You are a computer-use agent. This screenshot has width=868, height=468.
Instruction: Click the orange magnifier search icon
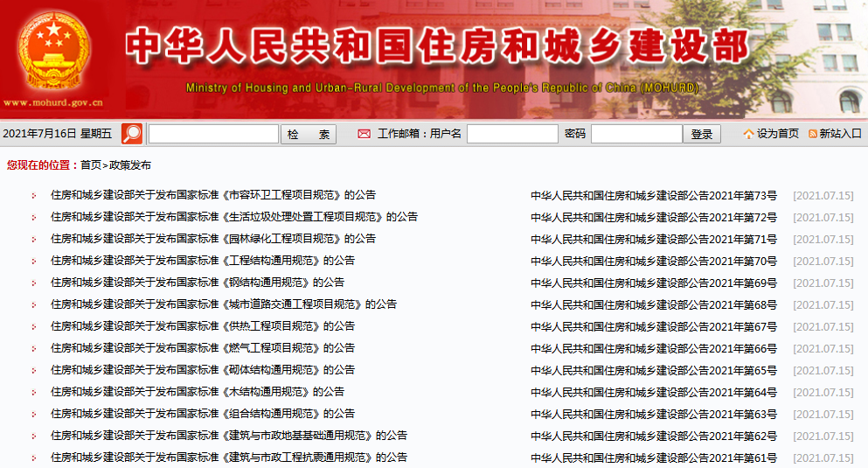(x=132, y=134)
